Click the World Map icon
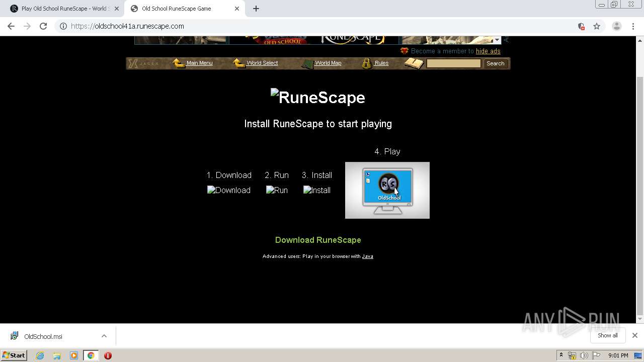Screen dimensions: 644x362 coord(307,64)
